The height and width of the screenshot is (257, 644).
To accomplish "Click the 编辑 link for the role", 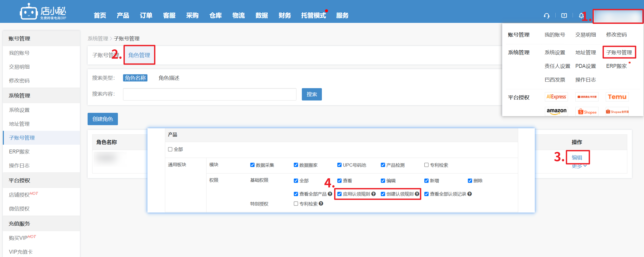I will click(577, 157).
